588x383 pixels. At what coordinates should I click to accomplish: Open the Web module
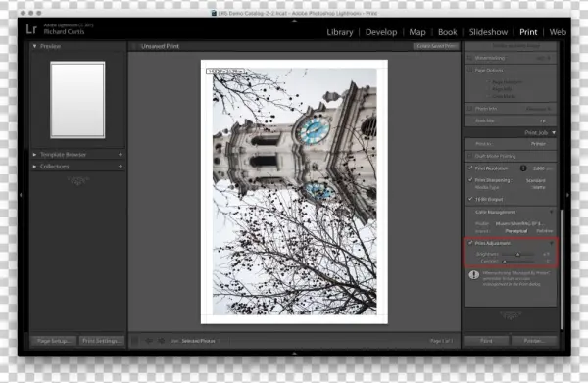[x=558, y=32]
